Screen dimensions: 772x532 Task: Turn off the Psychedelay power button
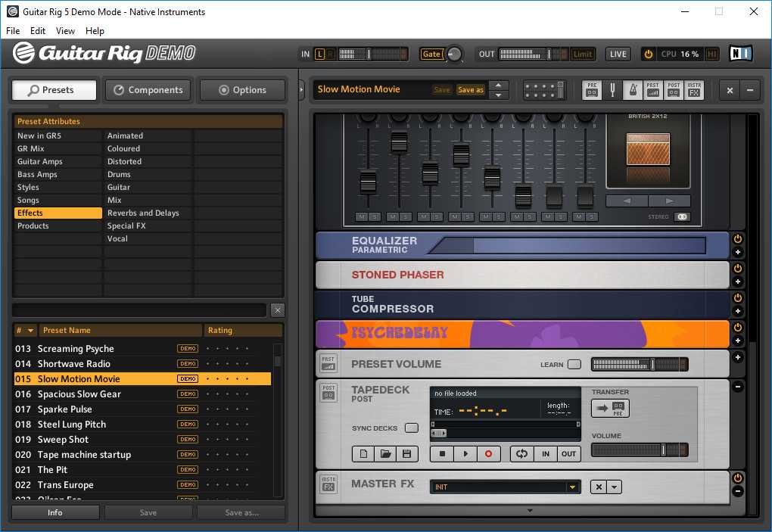[738, 328]
